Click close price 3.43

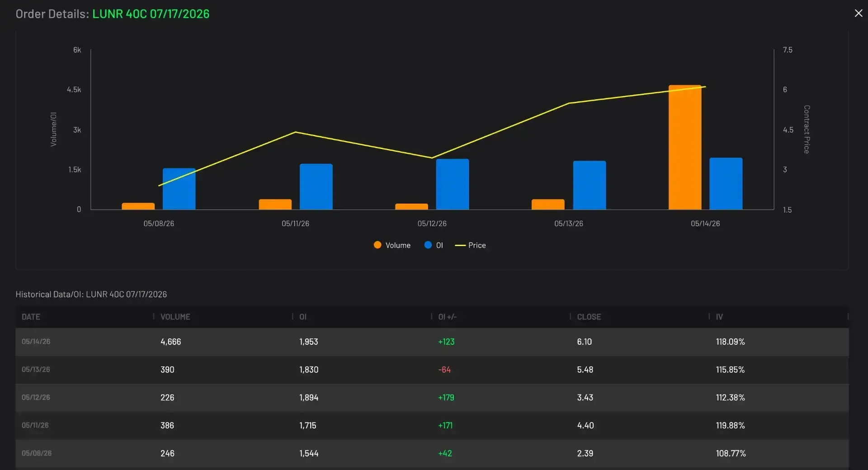pyautogui.click(x=585, y=398)
